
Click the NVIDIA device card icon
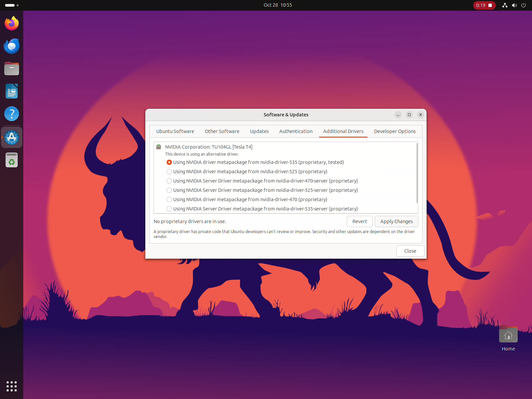[x=159, y=147]
